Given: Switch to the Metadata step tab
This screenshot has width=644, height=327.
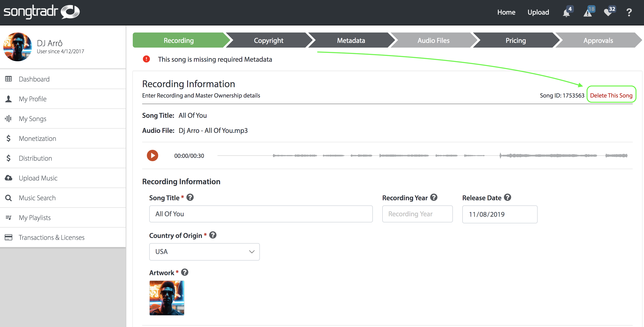Looking at the screenshot, I should [351, 40].
